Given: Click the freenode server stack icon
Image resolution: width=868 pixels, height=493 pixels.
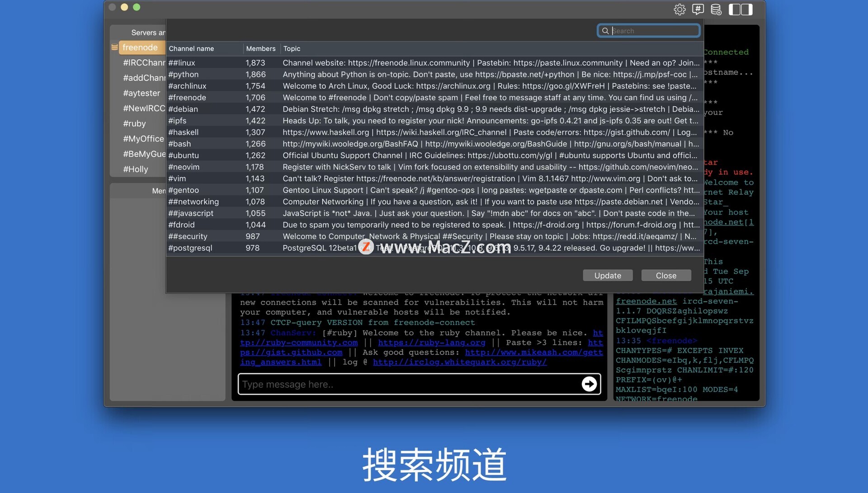Looking at the screenshot, I should click(114, 47).
